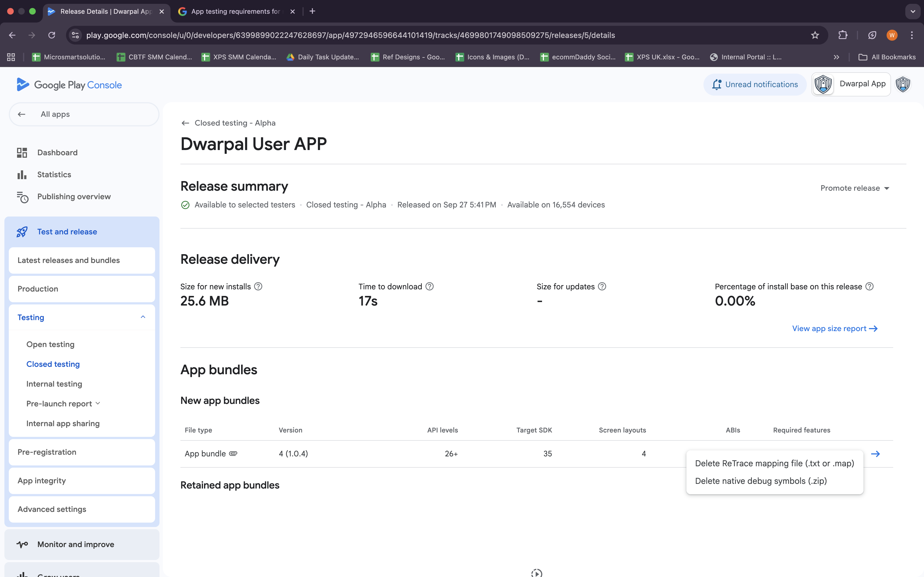Open the Promote release dropdown
This screenshot has width=924, height=577.
[x=854, y=188]
